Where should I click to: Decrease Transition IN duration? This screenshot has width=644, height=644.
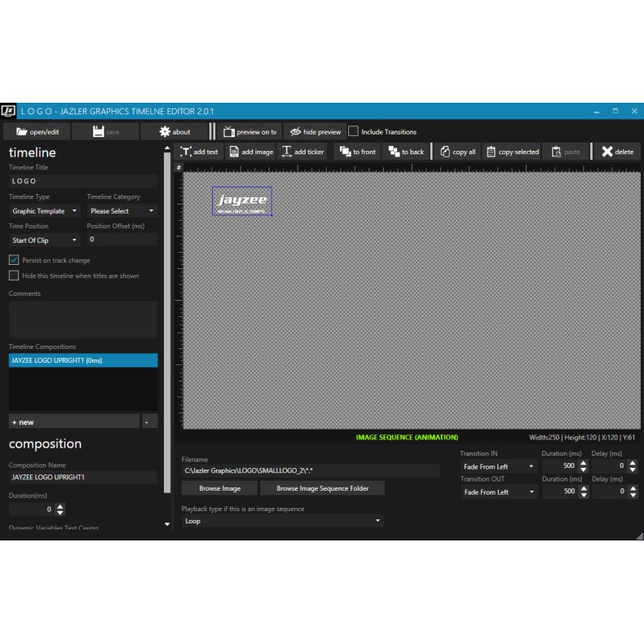(x=583, y=469)
